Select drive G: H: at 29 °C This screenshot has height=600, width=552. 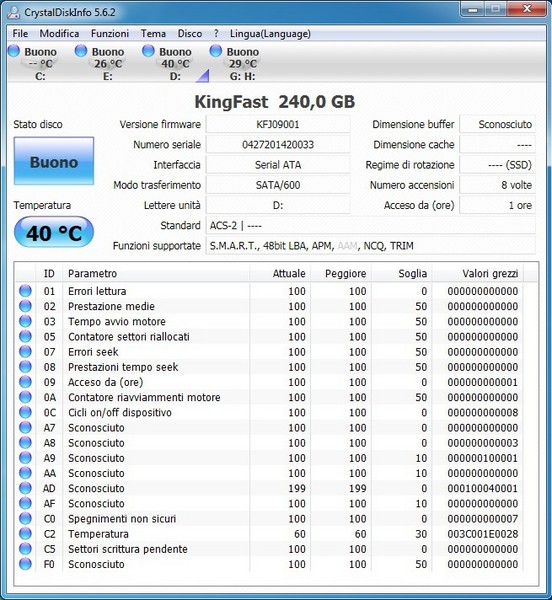[236, 63]
